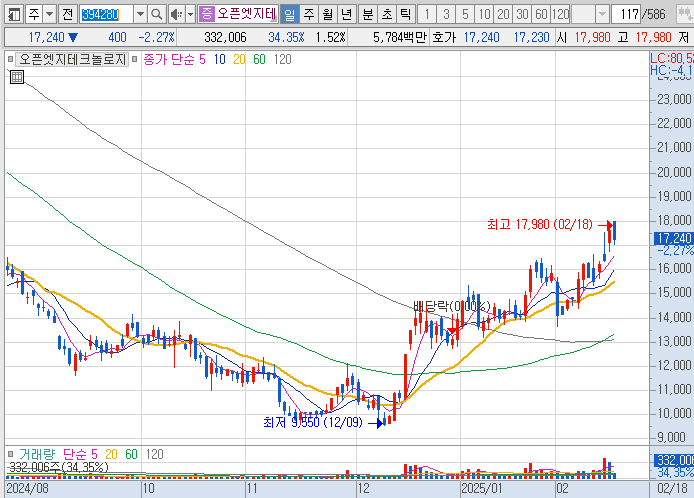Click the change rate -2.27% in quote bar

pyautogui.click(x=157, y=37)
